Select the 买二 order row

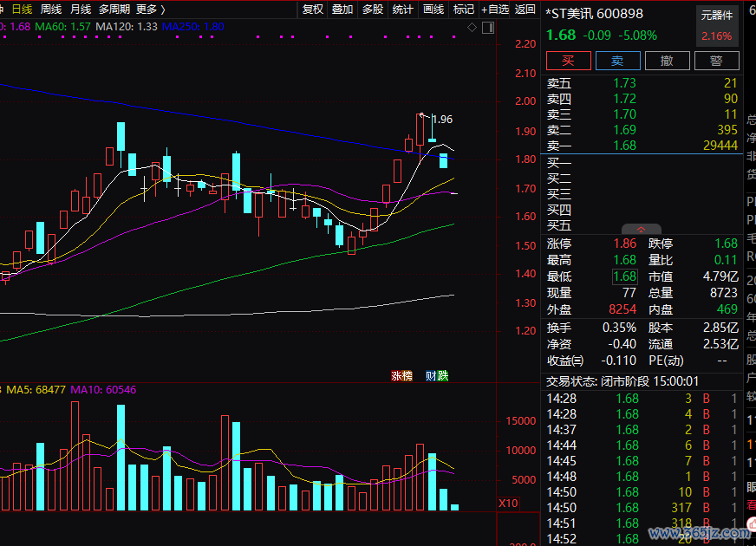642,179
